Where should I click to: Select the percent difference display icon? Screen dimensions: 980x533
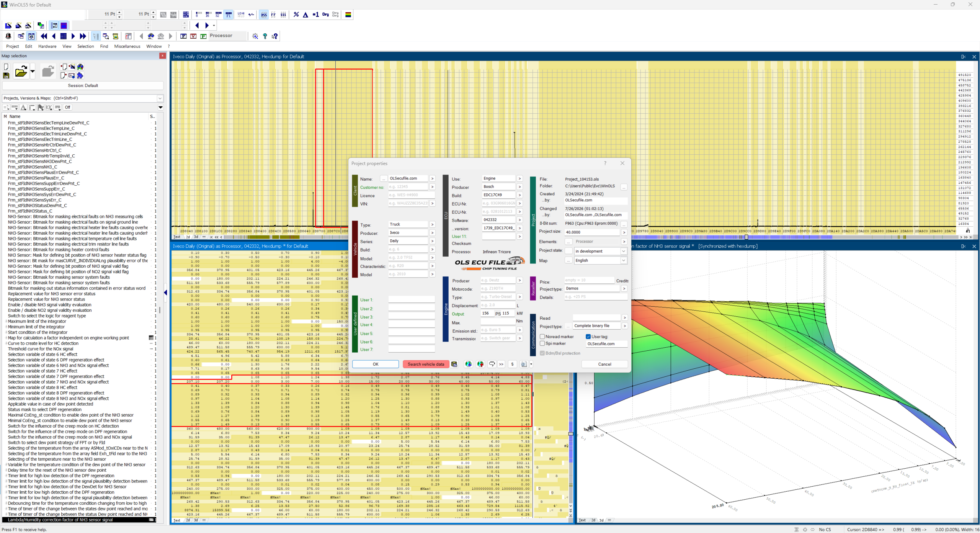pos(296,15)
